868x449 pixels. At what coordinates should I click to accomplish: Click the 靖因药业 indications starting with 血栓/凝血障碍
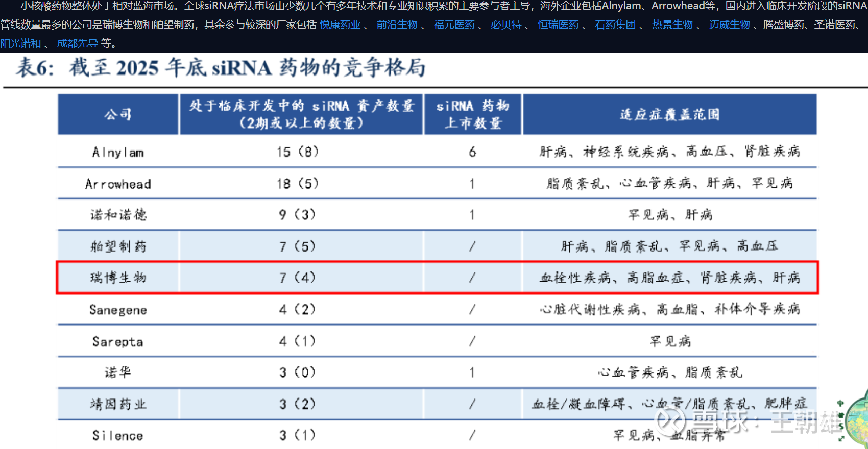[x=670, y=404]
